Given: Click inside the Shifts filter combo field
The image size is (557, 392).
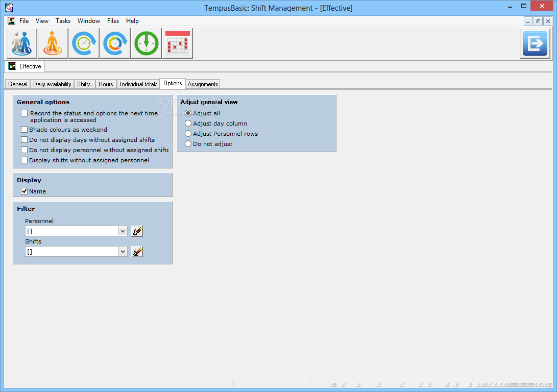Looking at the screenshot, I should tap(72, 252).
